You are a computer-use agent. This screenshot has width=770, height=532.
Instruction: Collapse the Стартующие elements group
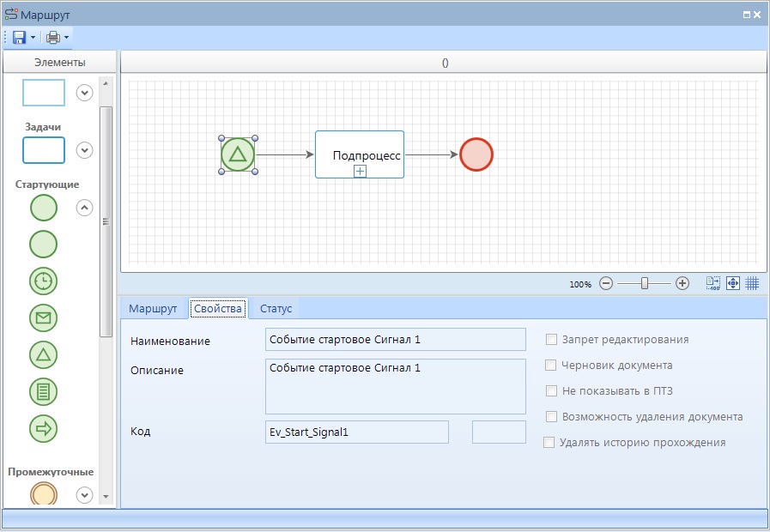[84, 207]
